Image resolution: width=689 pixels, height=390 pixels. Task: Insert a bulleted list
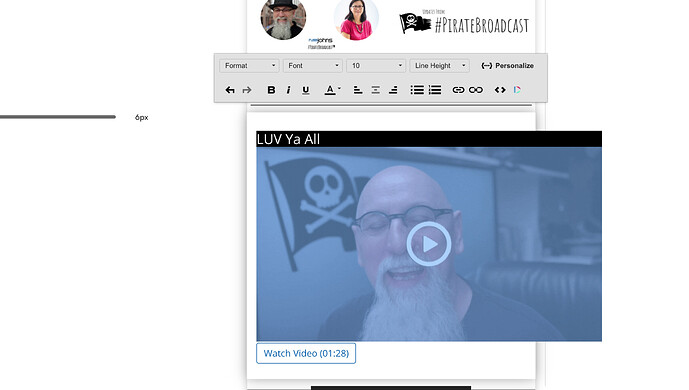417,90
